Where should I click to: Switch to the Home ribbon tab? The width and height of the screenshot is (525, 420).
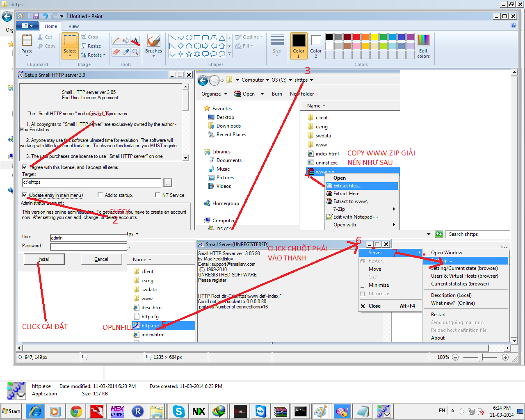click(51, 26)
